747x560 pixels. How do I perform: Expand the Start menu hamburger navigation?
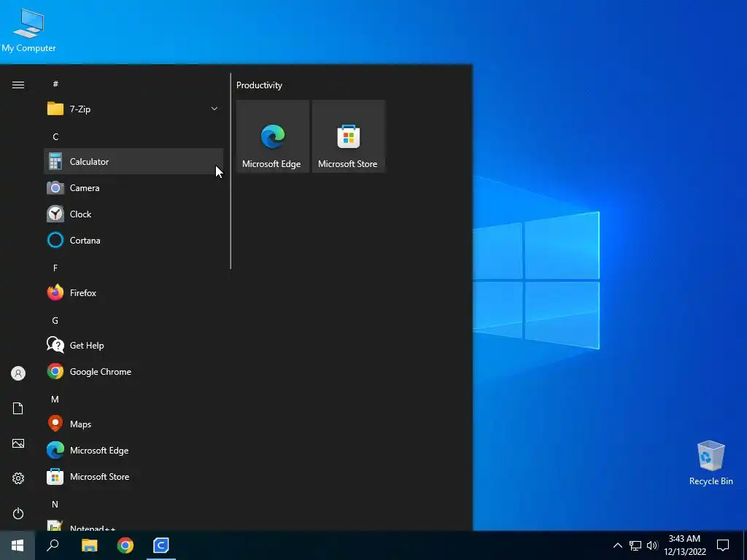pos(18,85)
